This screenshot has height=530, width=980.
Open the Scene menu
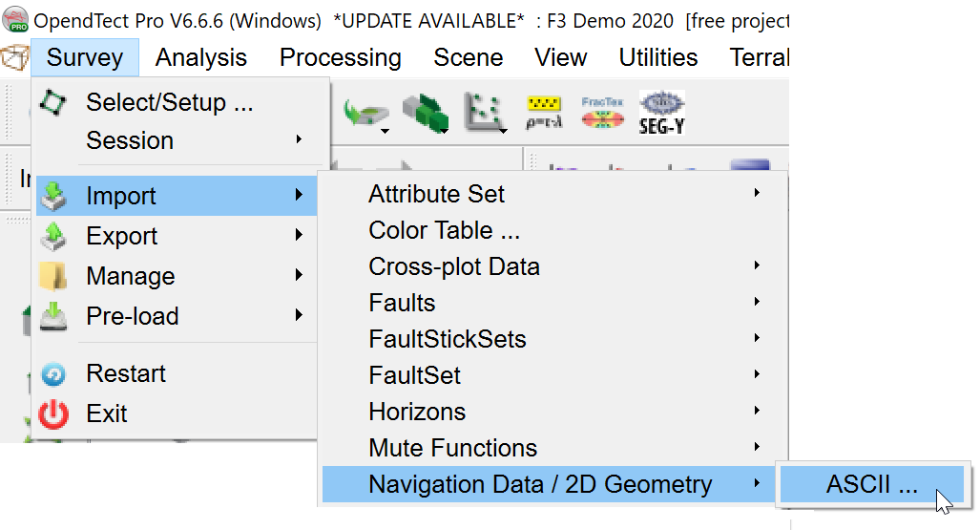click(x=468, y=57)
